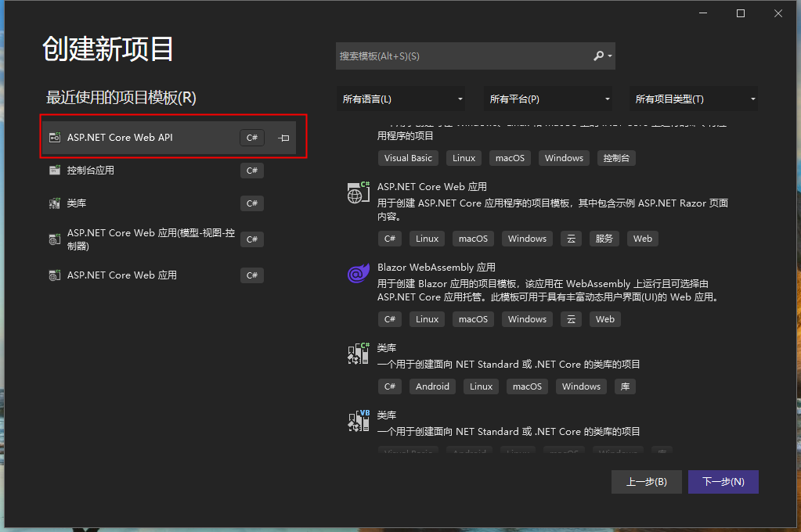Go to next step with 下一步 button
Image resolution: width=801 pixels, height=532 pixels.
723,482
